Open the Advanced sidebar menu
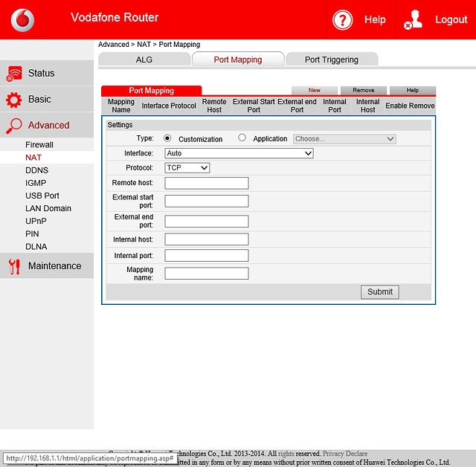This screenshot has height=467, width=476. click(x=47, y=125)
